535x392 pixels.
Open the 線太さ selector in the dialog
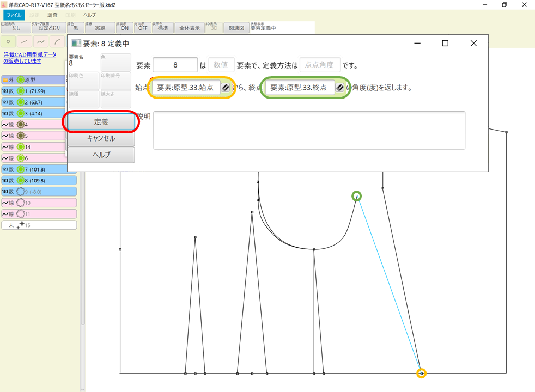pyautogui.click(x=115, y=99)
